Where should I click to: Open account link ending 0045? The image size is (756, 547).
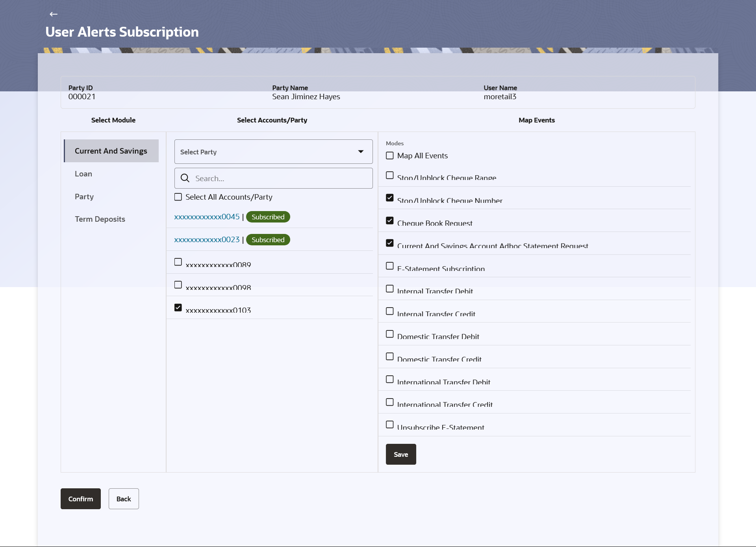pyautogui.click(x=207, y=217)
